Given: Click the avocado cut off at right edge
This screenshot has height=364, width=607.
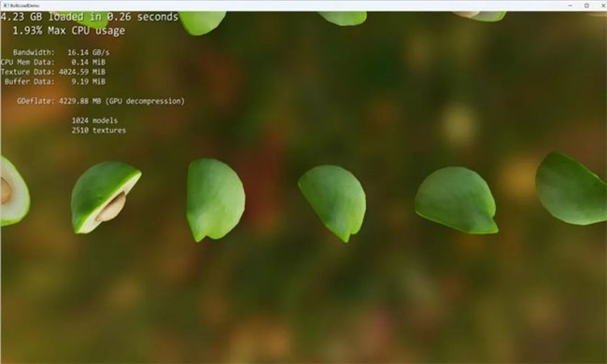Looking at the screenshot, I should 572,188.
